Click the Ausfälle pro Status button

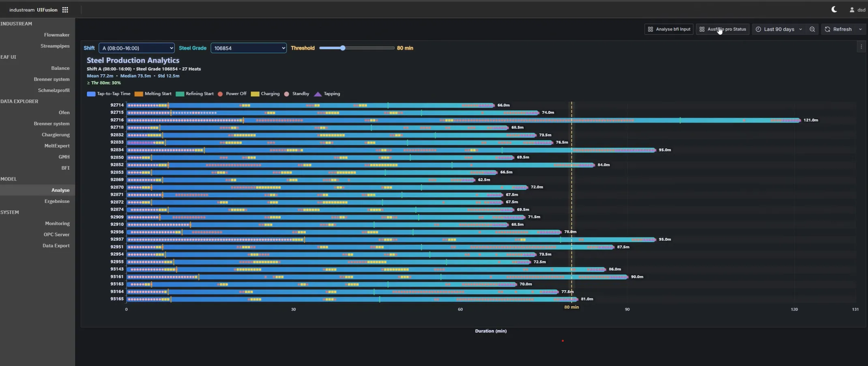coord(722,29)
